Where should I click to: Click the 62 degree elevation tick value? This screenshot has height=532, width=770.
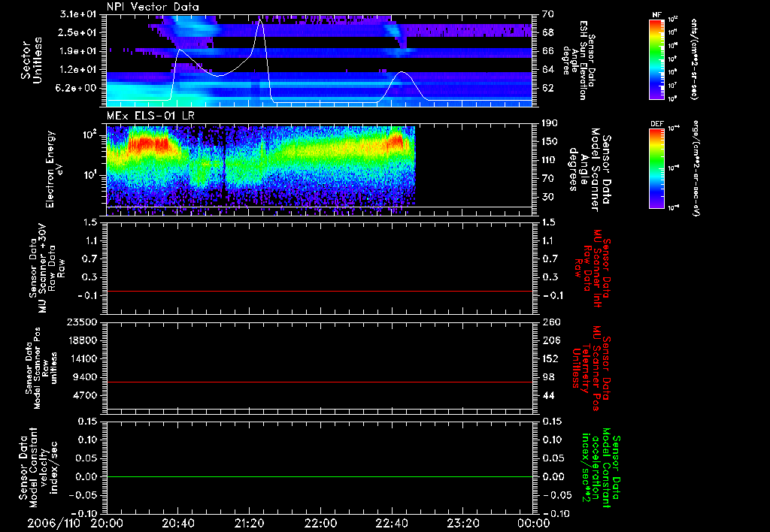[548, 88]
